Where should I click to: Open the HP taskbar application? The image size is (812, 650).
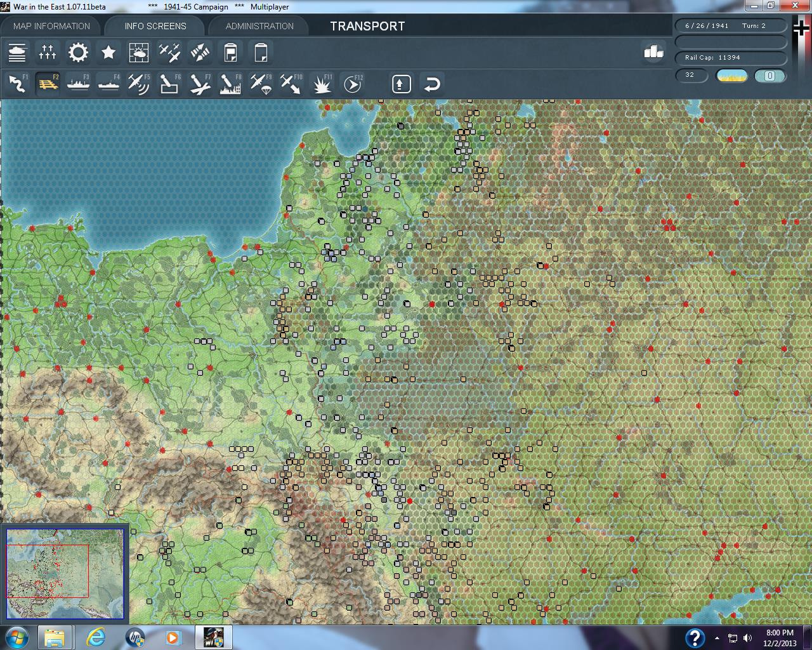135,637
